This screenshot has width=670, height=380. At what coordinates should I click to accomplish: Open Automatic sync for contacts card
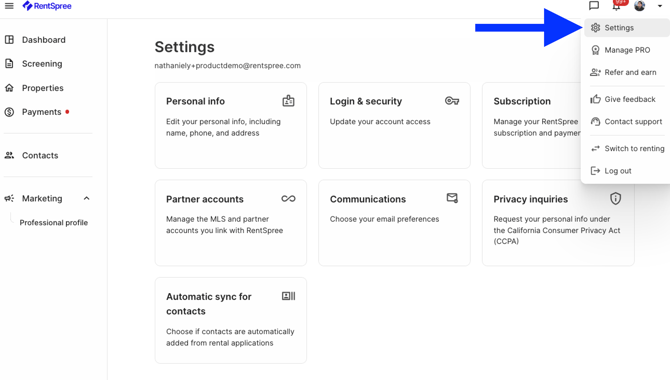231,321
